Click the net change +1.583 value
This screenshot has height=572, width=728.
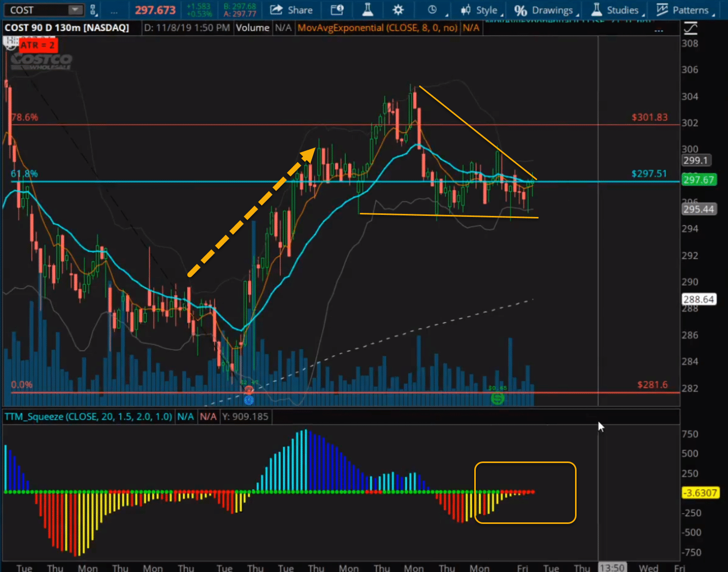[x=198, y=6]
